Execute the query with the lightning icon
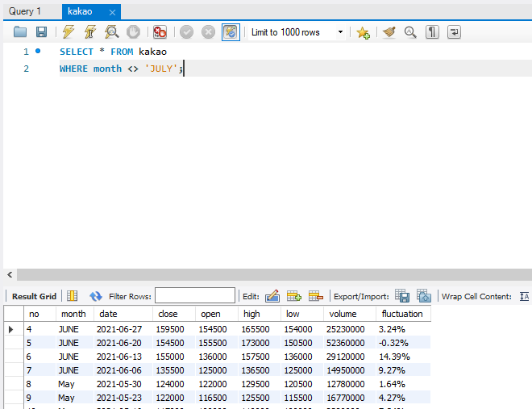532x409 pixels. (69, 32)
